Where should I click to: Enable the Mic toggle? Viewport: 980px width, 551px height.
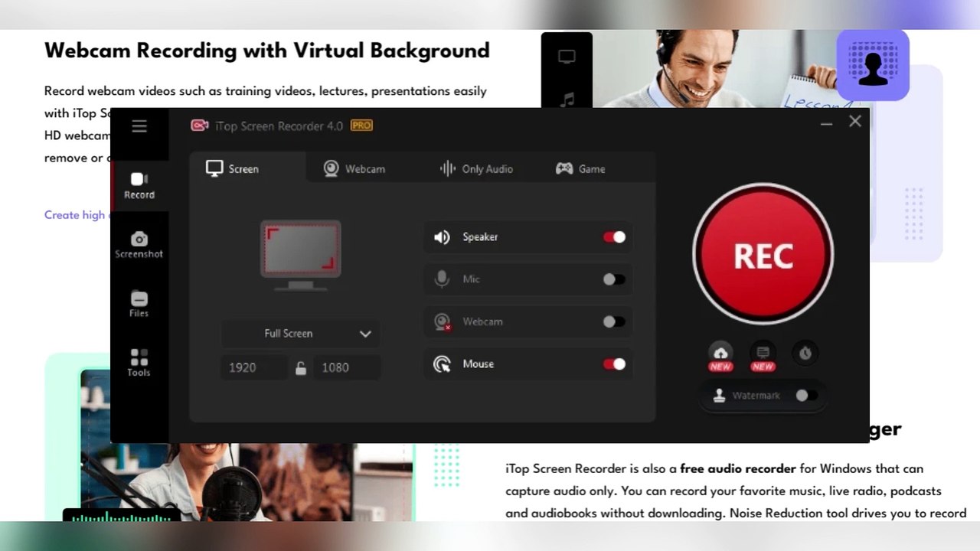coord(614,279)
